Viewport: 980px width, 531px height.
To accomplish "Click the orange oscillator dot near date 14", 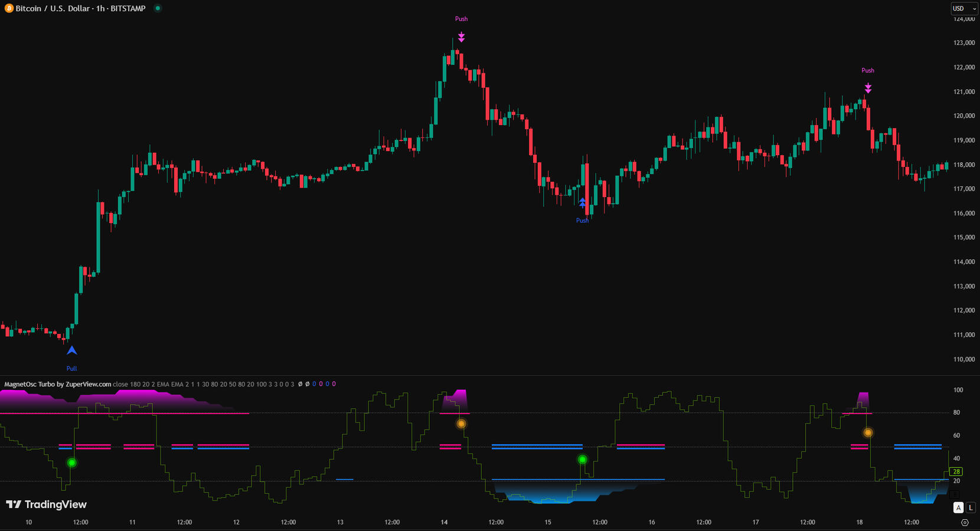I will tap(461, 424).
